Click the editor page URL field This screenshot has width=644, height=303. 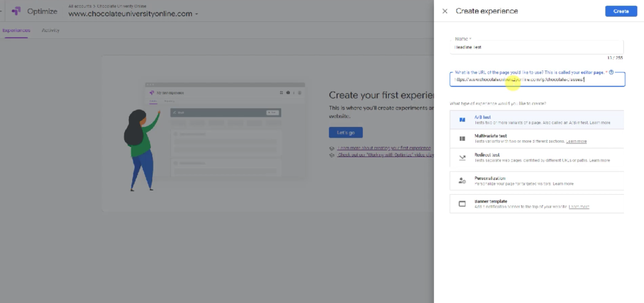pos(537,80)
